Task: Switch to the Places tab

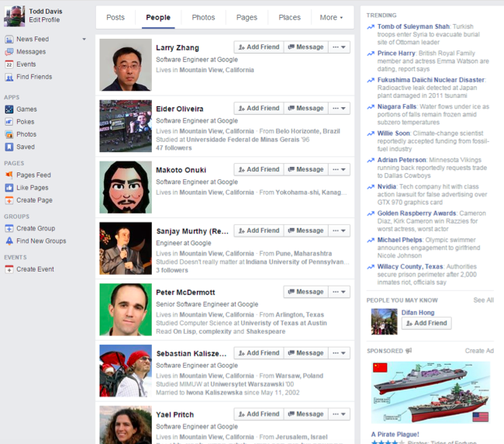Action: [290, 17]
